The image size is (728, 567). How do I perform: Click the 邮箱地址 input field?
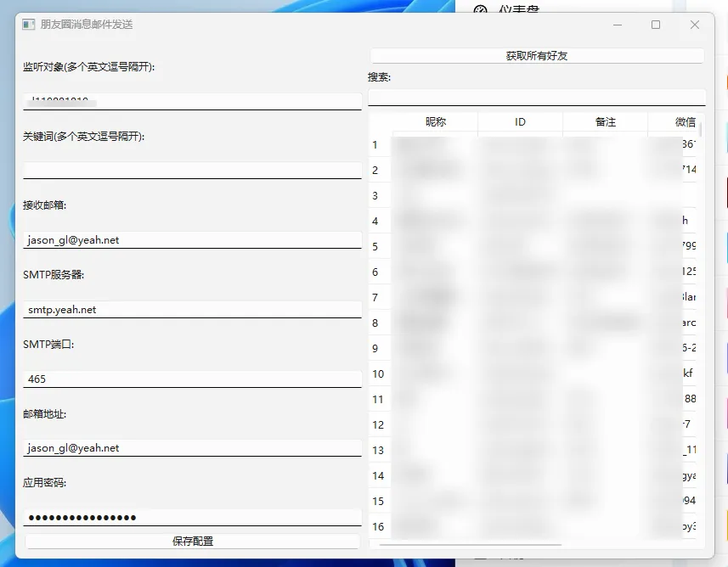point(192,448)
